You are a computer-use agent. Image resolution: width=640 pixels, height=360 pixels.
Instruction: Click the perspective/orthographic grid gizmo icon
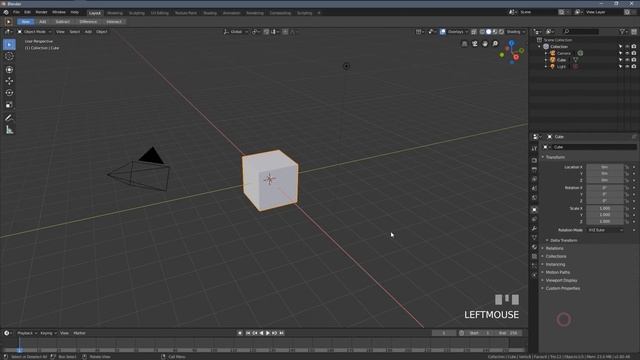[464, 44]
